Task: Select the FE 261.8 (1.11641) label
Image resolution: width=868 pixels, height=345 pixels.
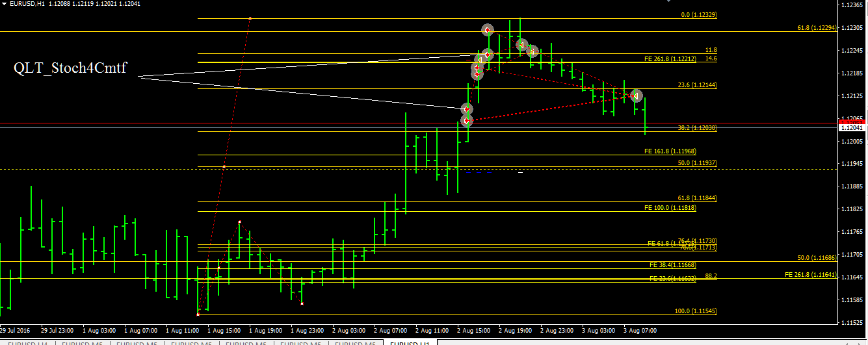Action: tap(811, 275)
